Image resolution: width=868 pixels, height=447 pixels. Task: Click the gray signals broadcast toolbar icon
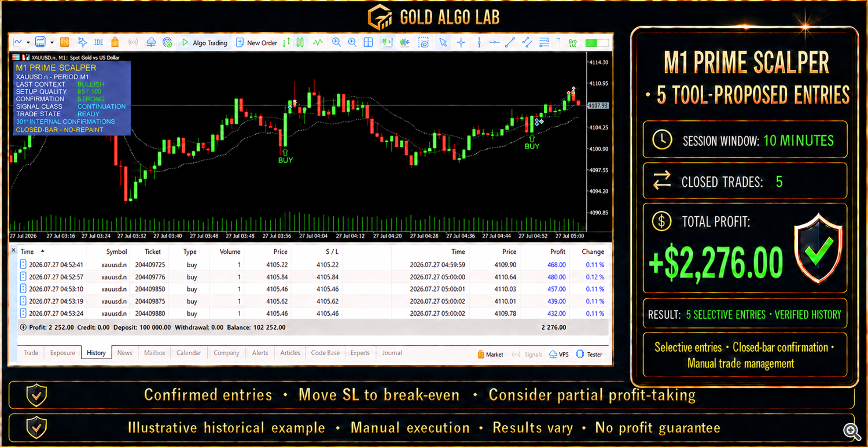[x=133, y=42]
